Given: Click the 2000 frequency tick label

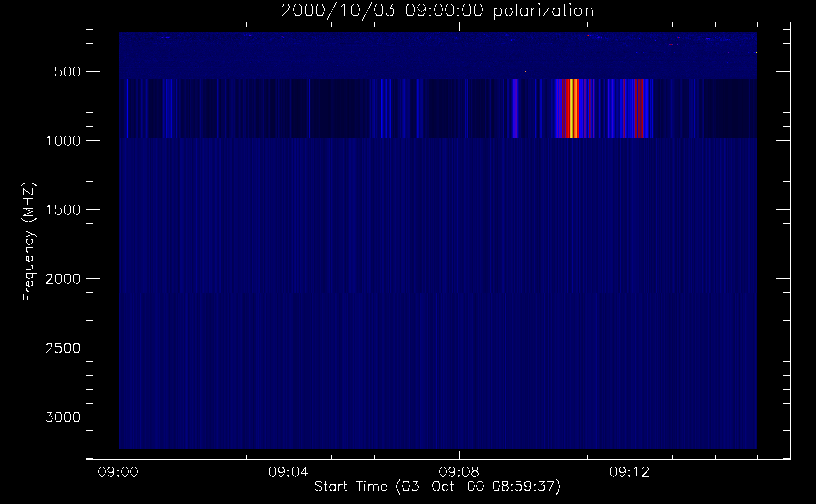Looking at the screenshot, I should [63, 279].
